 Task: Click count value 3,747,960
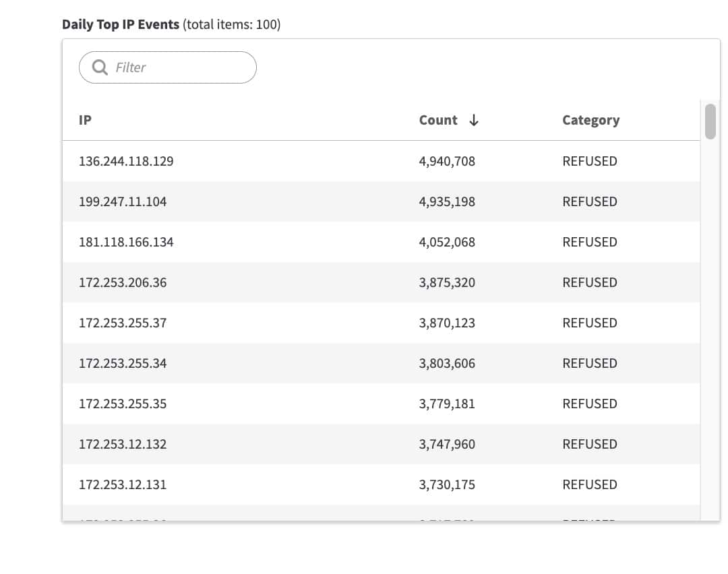click(447, 444)
